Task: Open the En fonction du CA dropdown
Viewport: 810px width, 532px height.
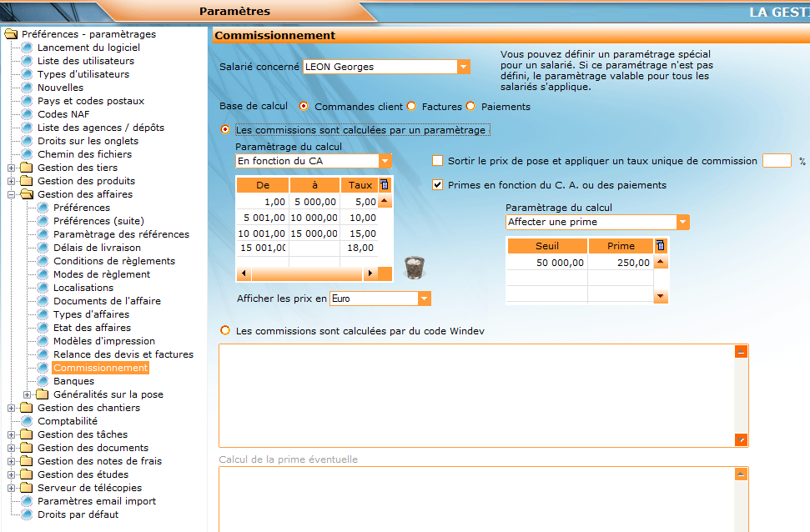Action: tap(385, 161)
